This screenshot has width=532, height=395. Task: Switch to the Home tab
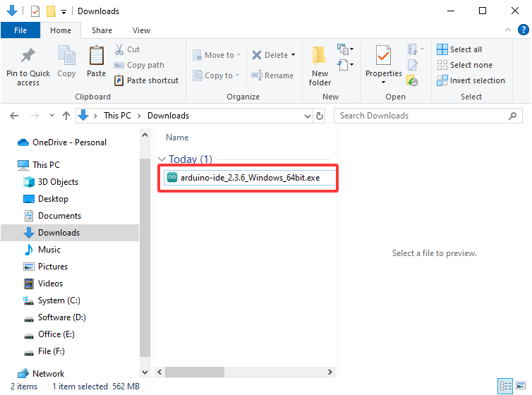61,30
